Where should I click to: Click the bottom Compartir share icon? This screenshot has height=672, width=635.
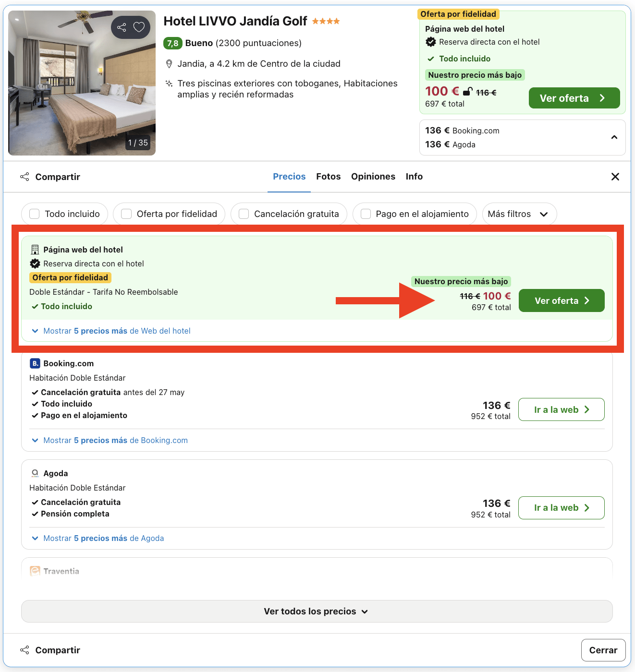[24, 650]
